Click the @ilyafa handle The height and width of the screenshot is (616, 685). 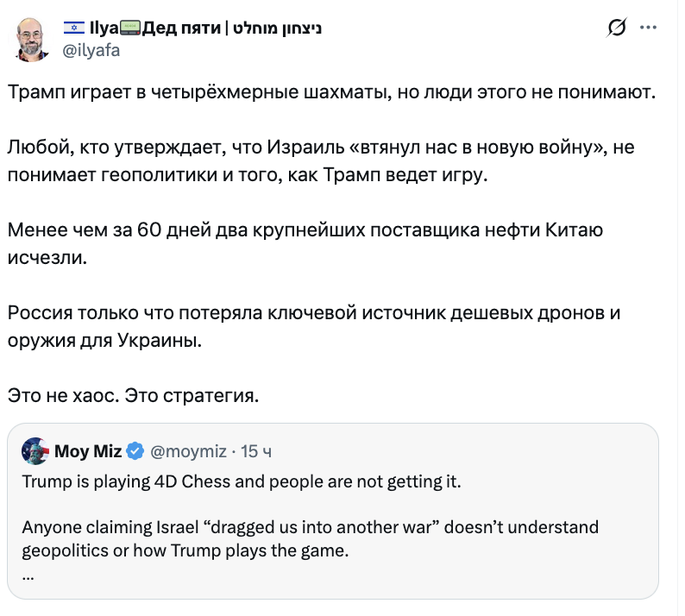click(92, 50)
